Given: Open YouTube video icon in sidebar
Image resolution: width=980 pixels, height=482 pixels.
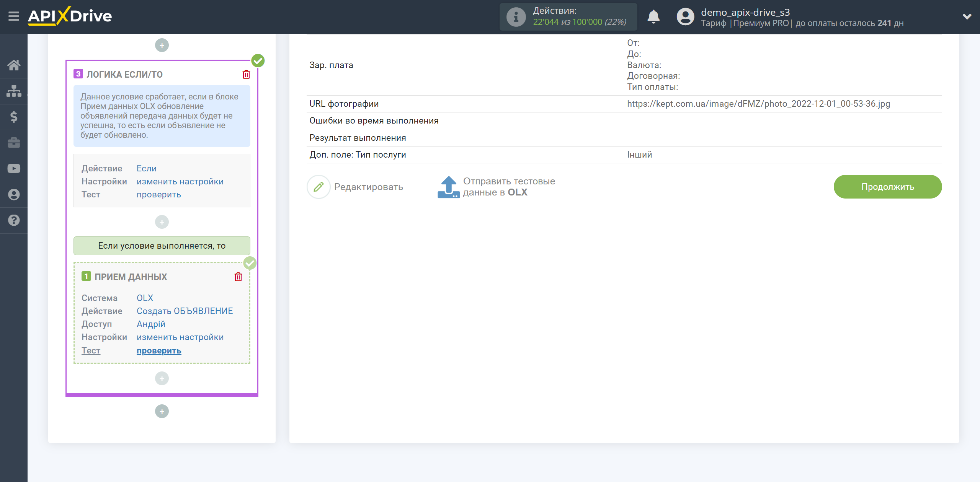Looking at the screenshot, I should pyautogui.click(x=14, y=169).
